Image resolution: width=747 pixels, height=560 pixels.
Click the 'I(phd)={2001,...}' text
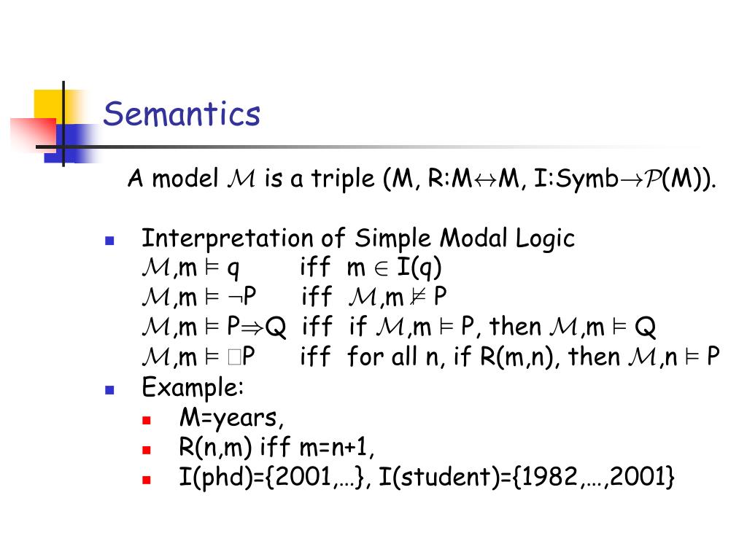pyautogui.click(x=275, y=477)
